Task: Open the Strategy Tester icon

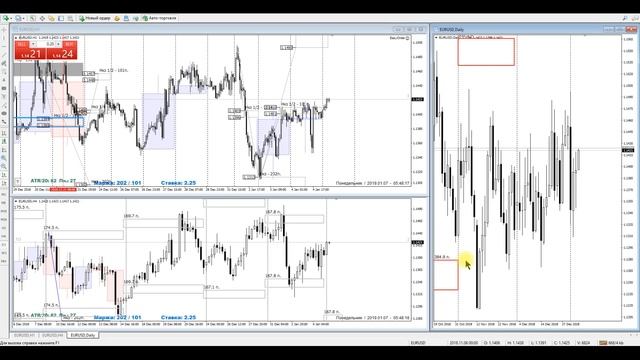Action: tap(70, 18)
